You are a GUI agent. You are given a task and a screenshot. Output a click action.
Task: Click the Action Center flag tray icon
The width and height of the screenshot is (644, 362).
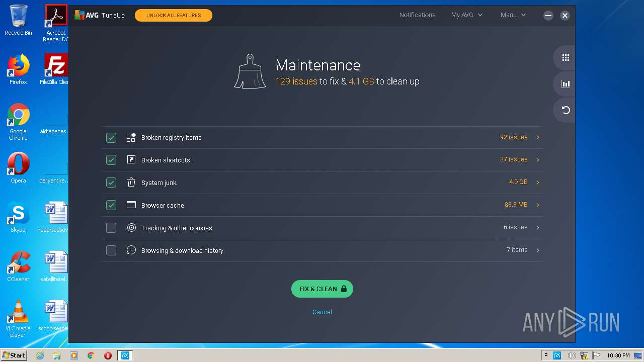tap(596, 355)
